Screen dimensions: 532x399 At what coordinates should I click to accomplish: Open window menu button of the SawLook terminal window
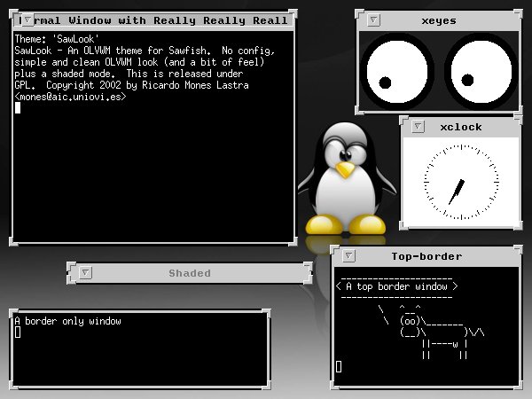click(27, 20)
